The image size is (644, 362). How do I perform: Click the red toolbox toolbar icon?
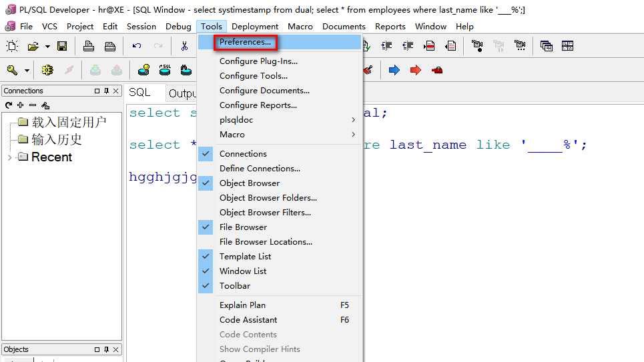(437, 70)
